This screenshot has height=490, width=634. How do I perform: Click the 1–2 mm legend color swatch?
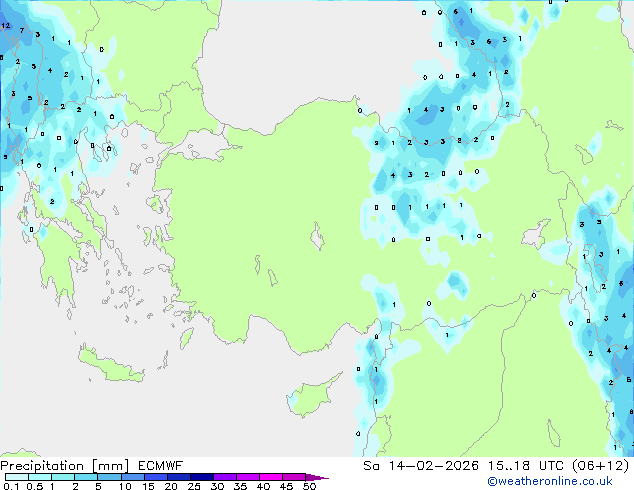coord(63,477)
